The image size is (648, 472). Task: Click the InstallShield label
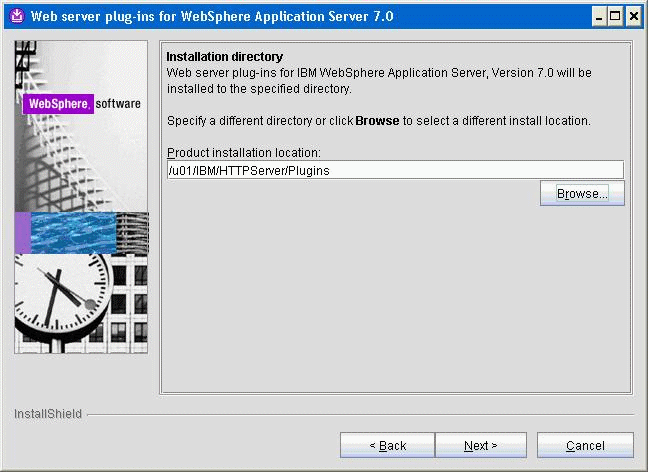point(48,414)
